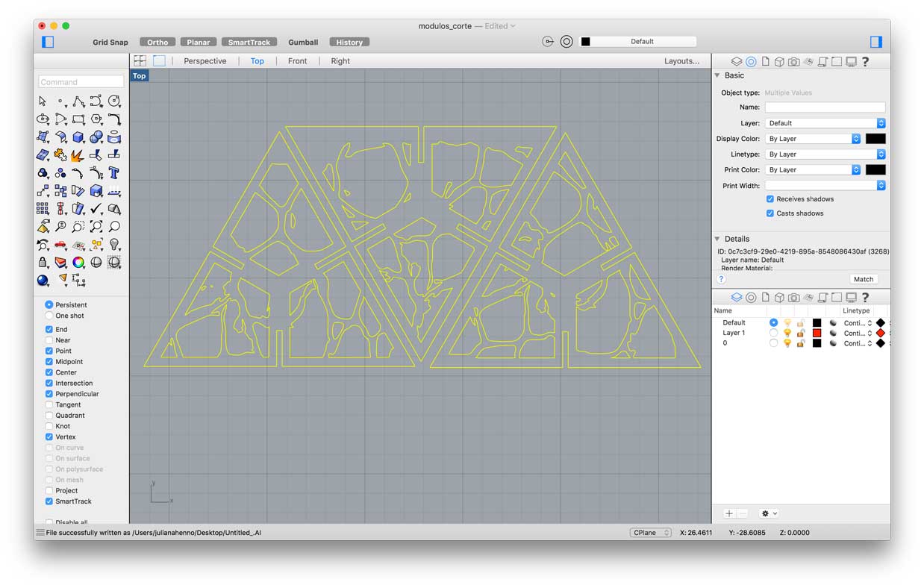924x588 pixels.
Task: Enable the Near object snap
Action: pyautogui.click(x=49, y=340)
